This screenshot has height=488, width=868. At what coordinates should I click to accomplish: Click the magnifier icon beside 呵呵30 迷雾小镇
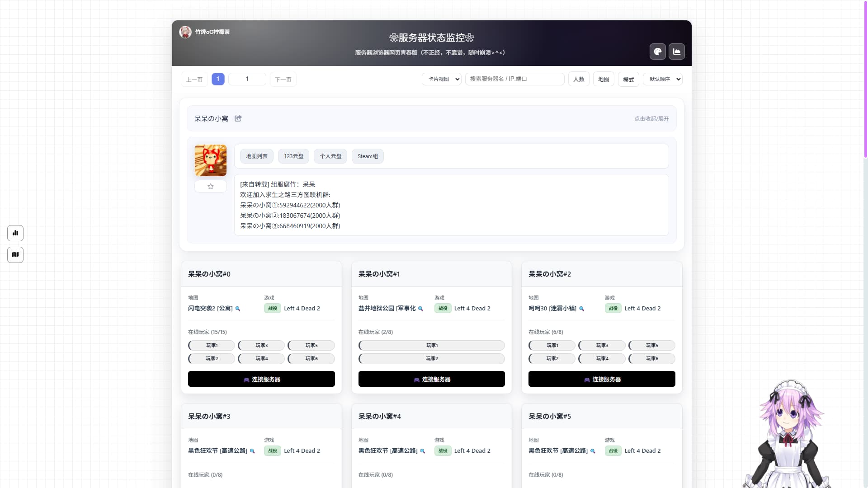click(582, 309)
